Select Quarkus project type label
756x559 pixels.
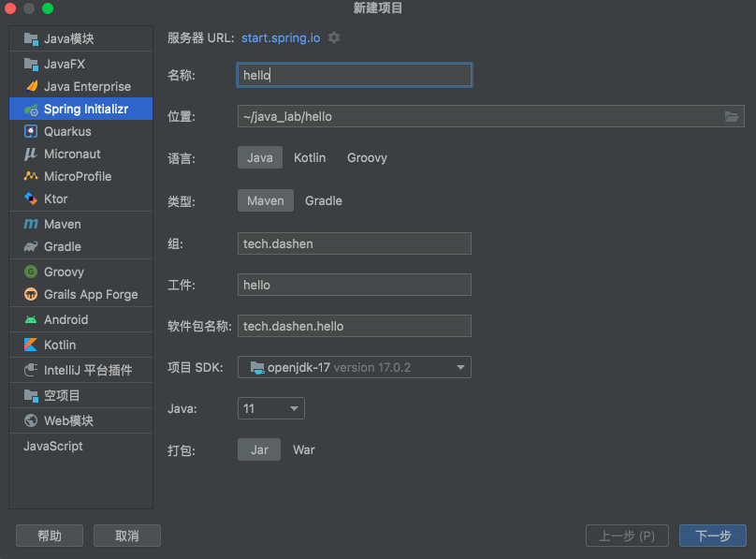67,131
